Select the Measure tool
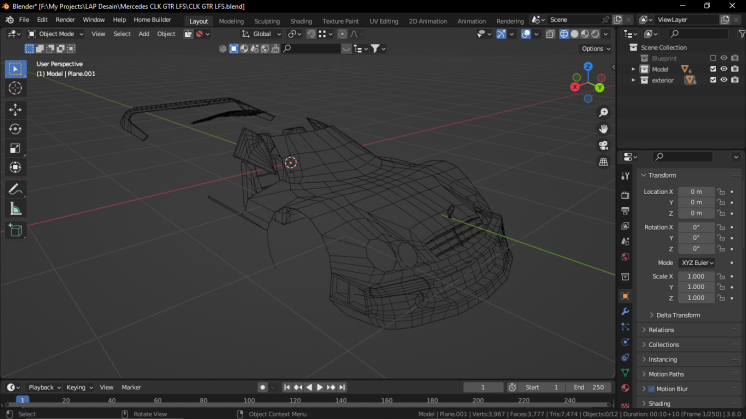The width and height of the screenshot is (746, 419). 15,209
